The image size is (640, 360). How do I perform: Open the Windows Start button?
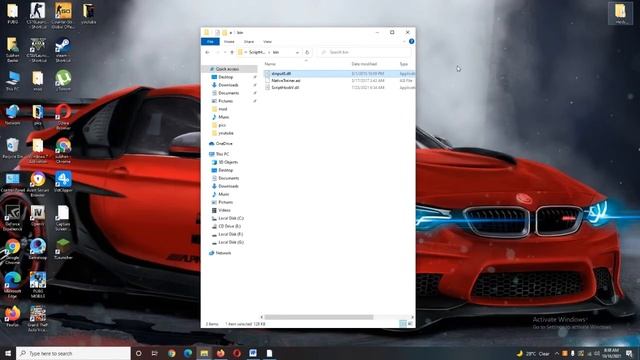[8, 353]
